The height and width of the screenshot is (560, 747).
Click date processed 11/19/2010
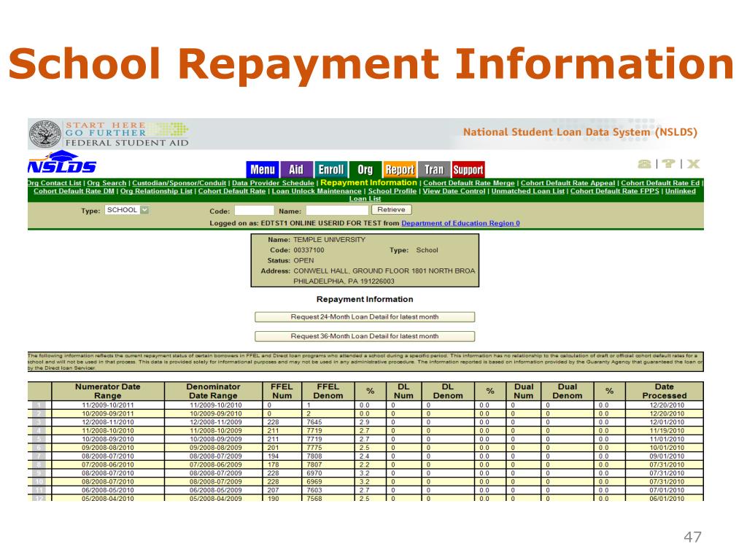(667, 430)
